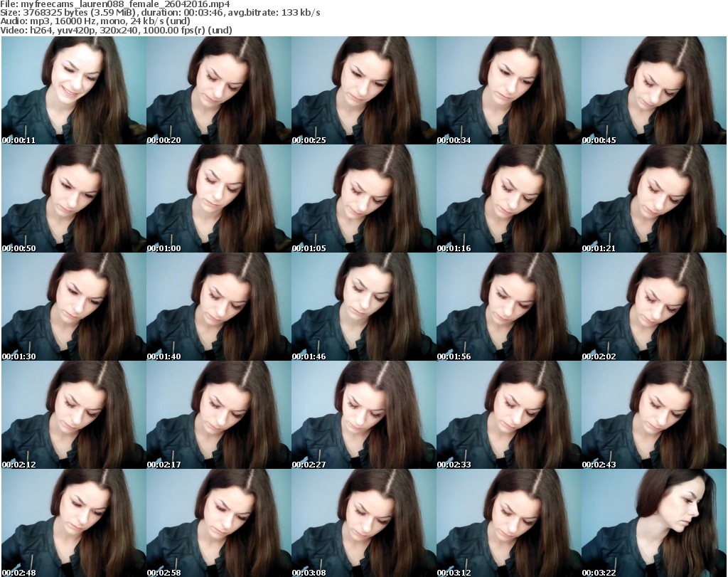Open the frame at 00:01:16
Image resolution: width=728 pixels, height=577 pixels.
click(509, 198)
